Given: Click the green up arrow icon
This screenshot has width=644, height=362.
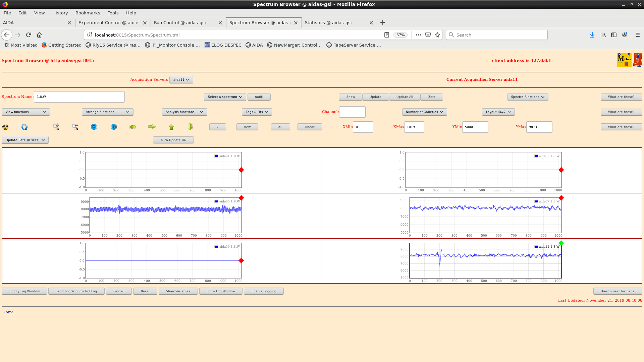Looking at the screenshot, I should [171, 127].
